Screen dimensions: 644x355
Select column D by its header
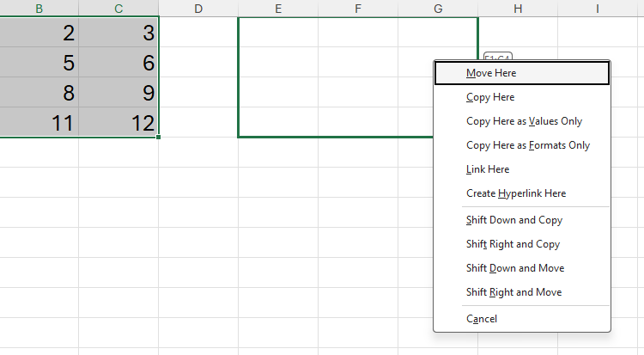(x=198, y=9)
